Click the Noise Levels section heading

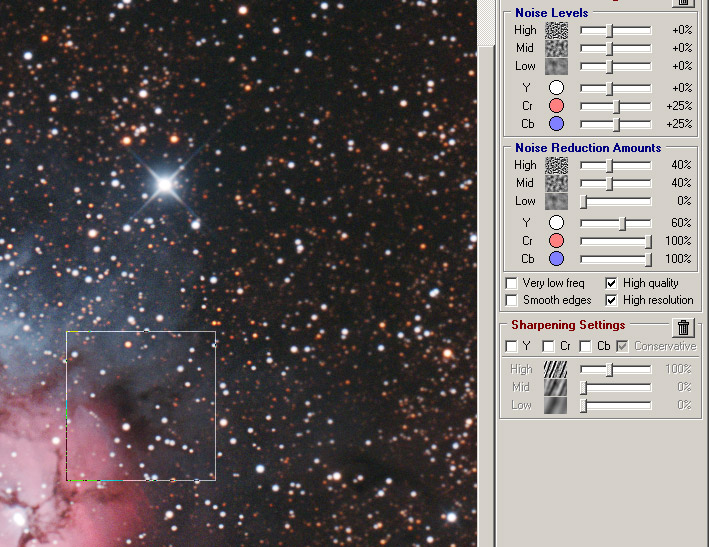point(552,13)
